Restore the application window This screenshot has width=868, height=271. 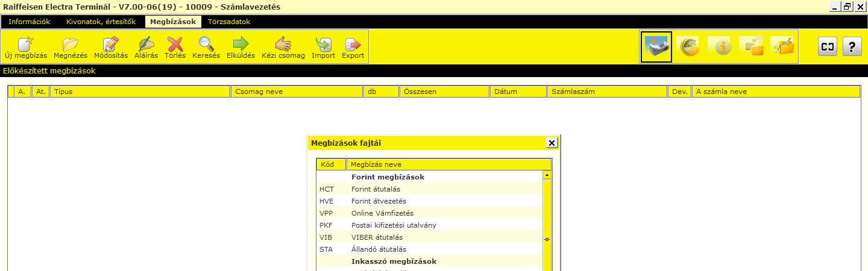click(x=848, y=7)
